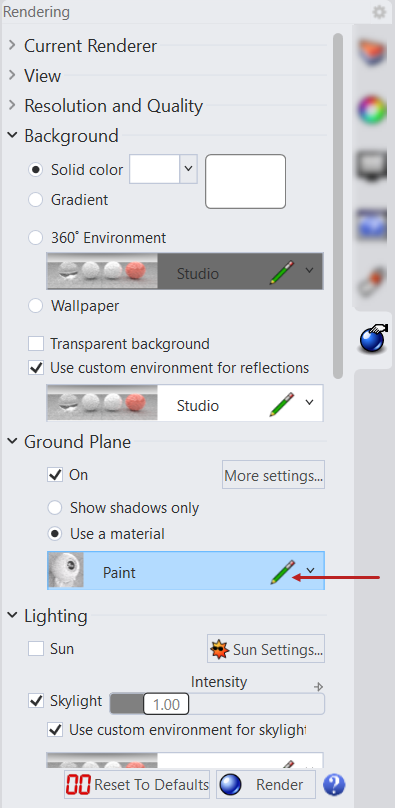Click the blue help question mark icon
The width and height of the screenshot is (395, 808).
pyautogui.click(x=334, y=785)
